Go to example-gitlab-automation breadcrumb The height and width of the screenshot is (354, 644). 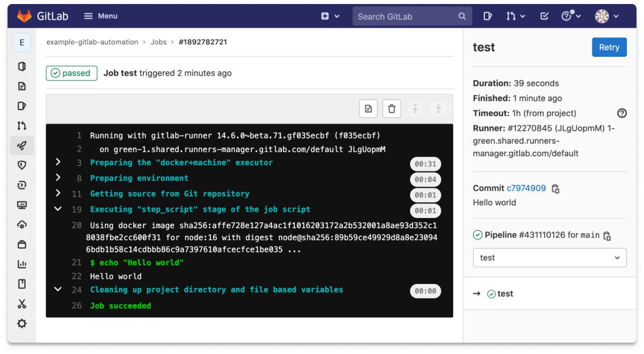[92, 42]
